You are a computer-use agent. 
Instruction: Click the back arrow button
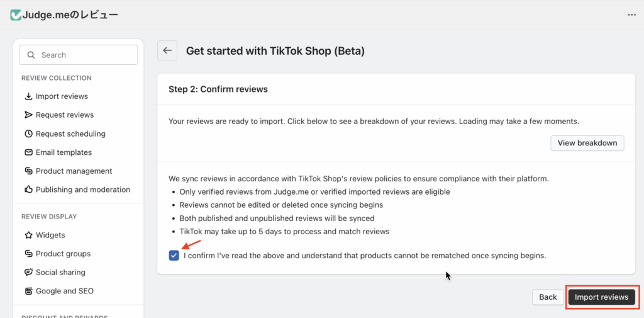point(167,50)
